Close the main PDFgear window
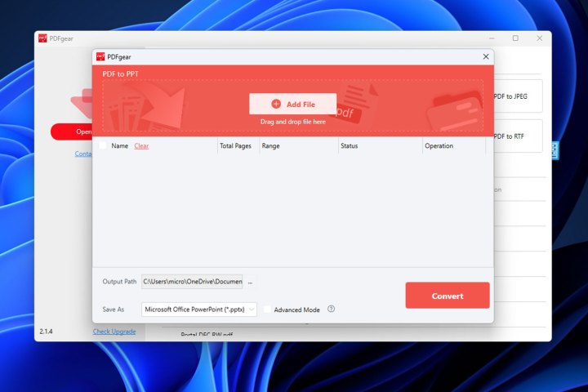588x392 pixels. pos(539,38)
